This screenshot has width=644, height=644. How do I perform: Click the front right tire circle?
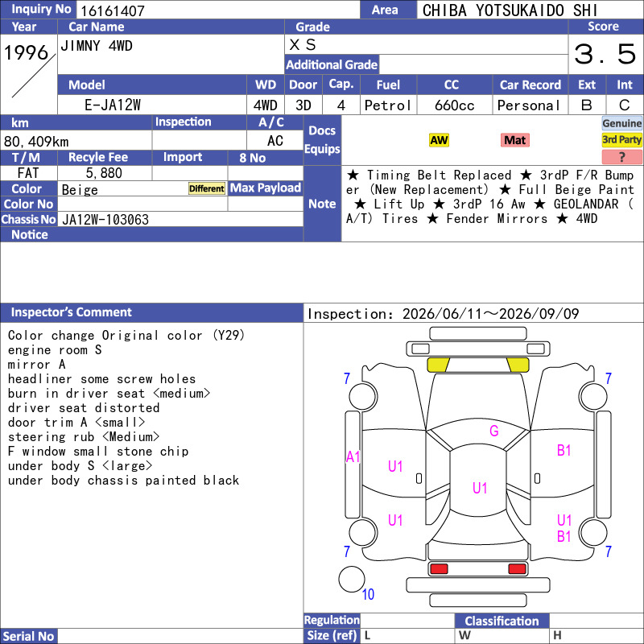coord(593,396)
